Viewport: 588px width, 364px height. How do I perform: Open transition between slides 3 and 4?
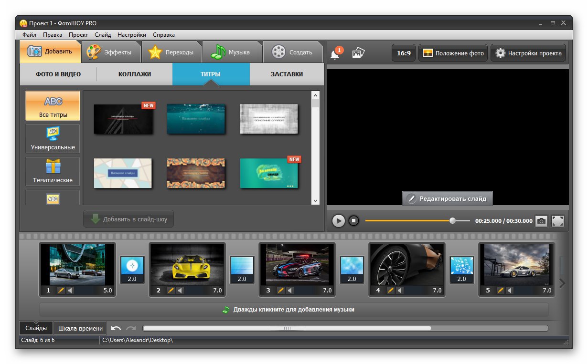352,270
